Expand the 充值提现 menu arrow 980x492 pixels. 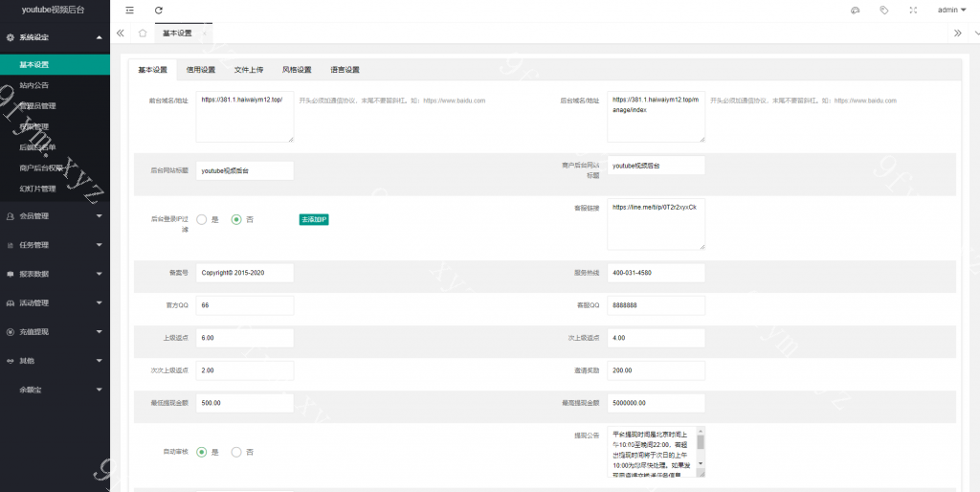(100, 332)
